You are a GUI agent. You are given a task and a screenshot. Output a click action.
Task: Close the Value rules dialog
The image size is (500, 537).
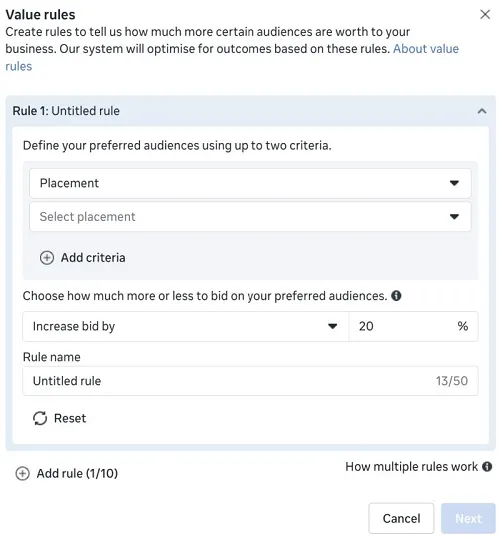[485, 14]
